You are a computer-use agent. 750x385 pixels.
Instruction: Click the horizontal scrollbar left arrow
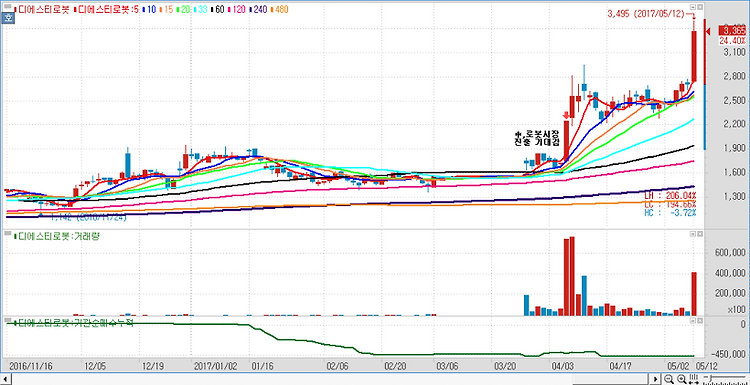[5, 380]
